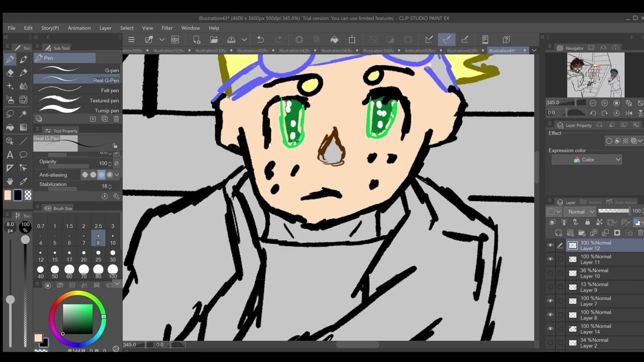Choose the Felt pen sub tool
The height and width of the screenshot is (362, 644).
[x=77, y=90]
